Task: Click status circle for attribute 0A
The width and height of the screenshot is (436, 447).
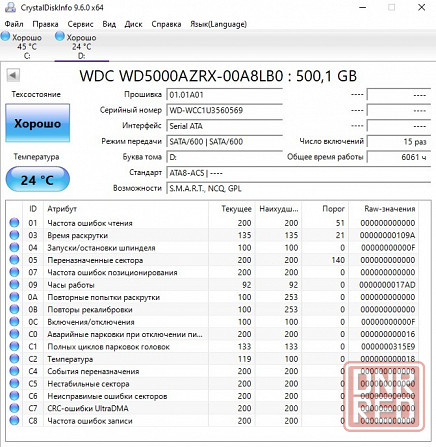Action: 14,297
